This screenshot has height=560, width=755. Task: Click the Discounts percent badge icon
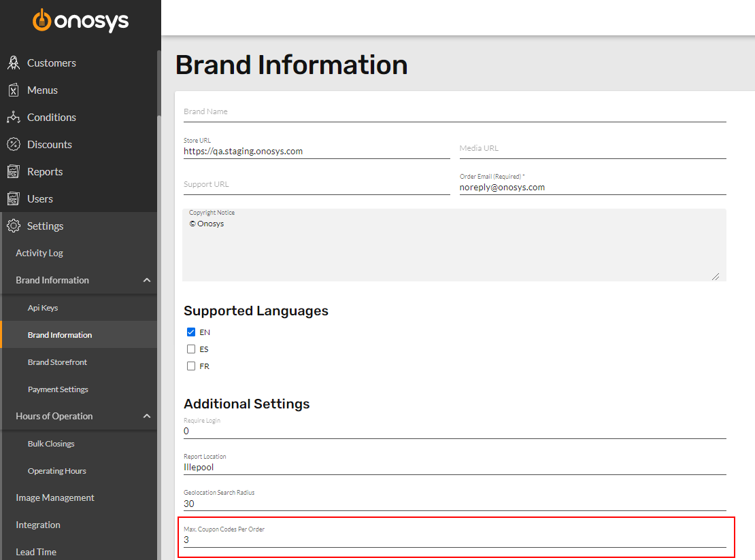tap(14, 144)
